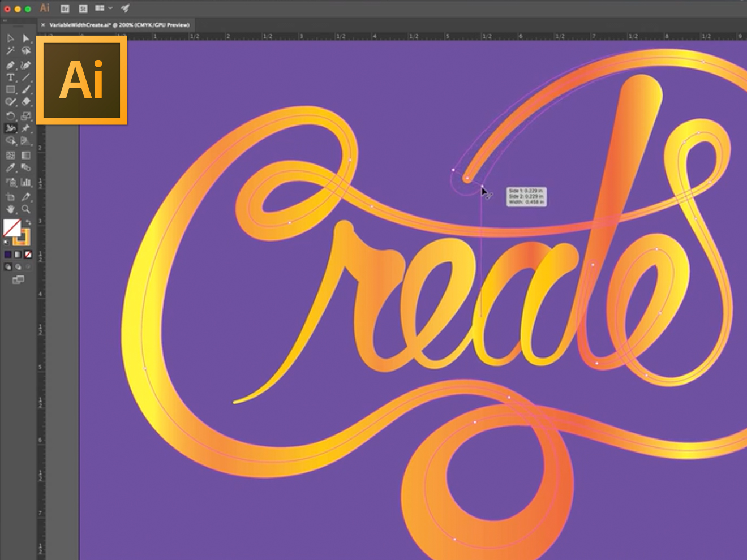The width and height of the screenshot is (747, 560).
Task: Select the Width tool in toolbar
Action: click(x=10, y=128)
